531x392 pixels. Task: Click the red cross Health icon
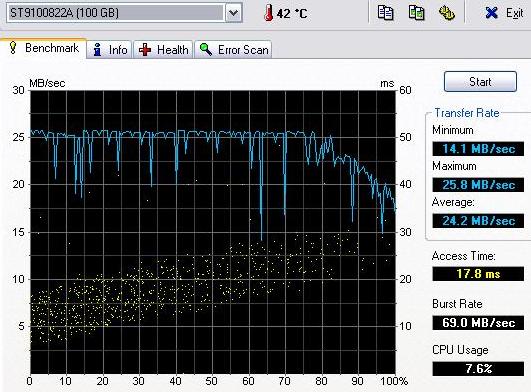coord(145,50)
